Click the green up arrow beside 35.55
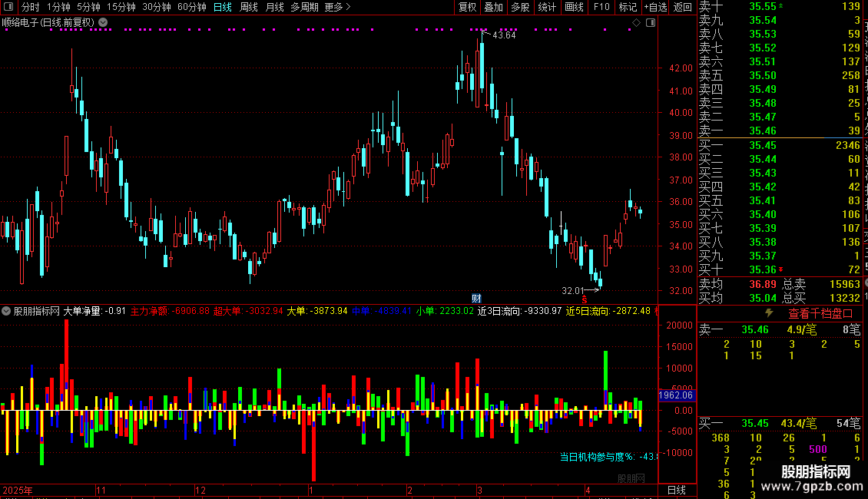The height and width of the screenshot is (499, 868). click(781, 5)
